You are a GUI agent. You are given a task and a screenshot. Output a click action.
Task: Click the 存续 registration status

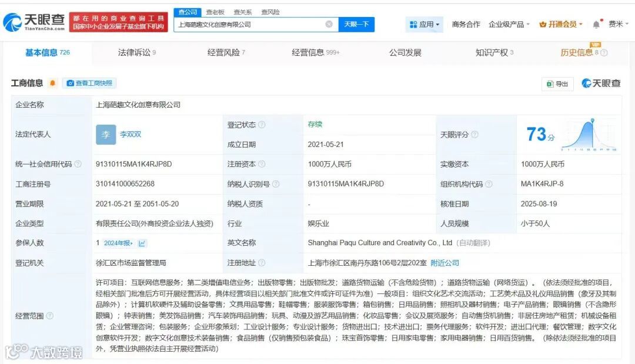coord(315,124)
